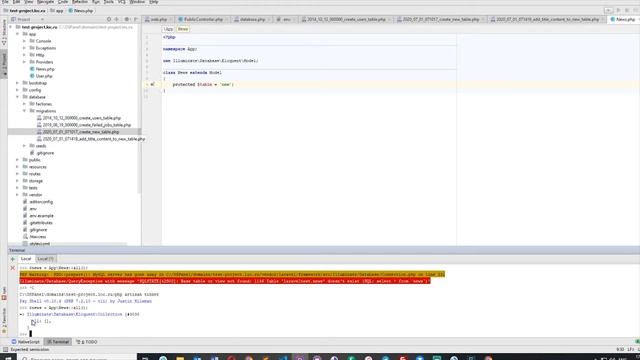This screenshot has height=360, width=640.
Task: Switch to the first Local terminal tab
Action: 26,259
